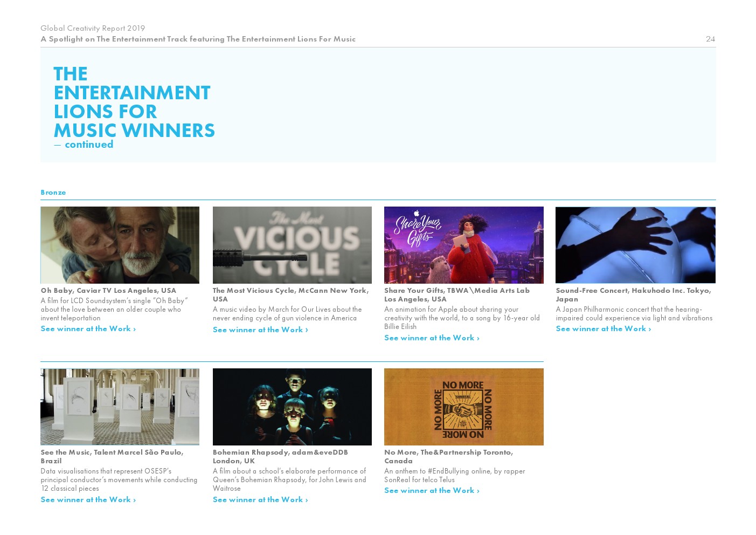Follow 'See winner' link under Bohemian Rhapsody
Image resolution: width=756 pixels, height=535 pixels.
tap(260, 499)
